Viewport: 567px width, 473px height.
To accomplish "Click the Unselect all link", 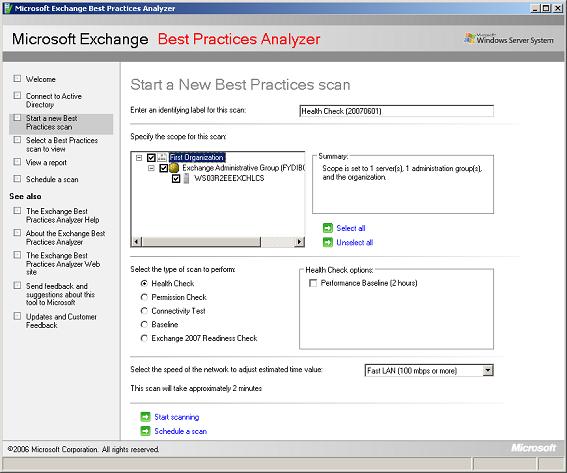I will tap(354, 242).
